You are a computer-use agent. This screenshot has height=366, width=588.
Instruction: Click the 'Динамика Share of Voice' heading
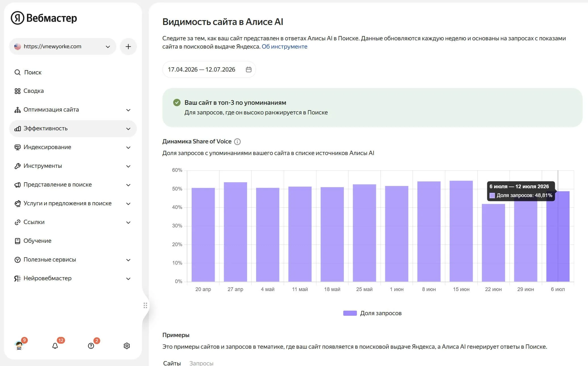[197, 141]
